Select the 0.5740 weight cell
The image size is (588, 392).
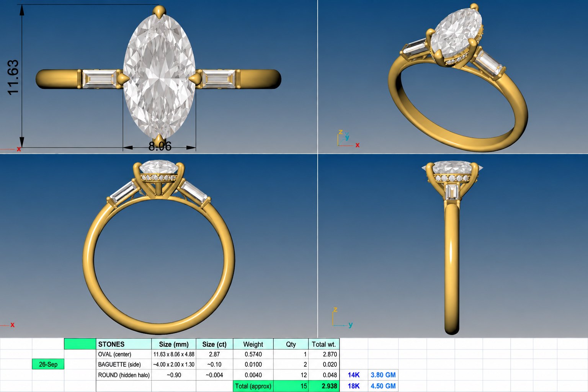(x=253, y=354)
